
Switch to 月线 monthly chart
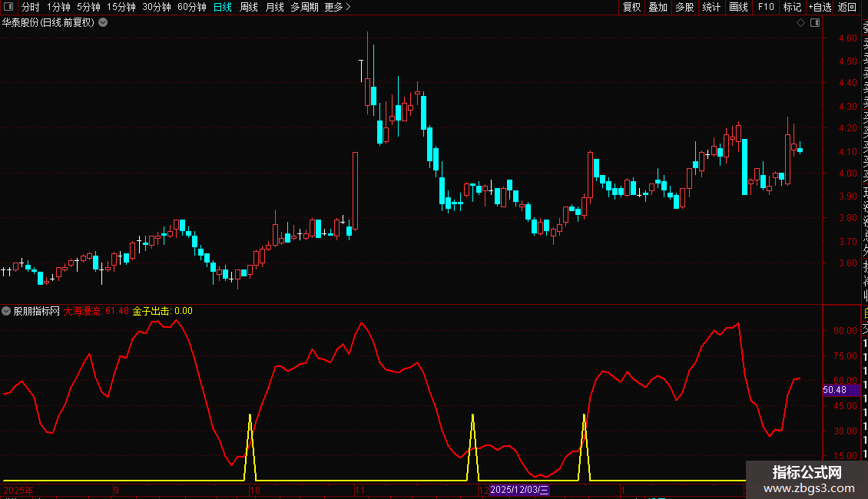pyautogui.click(x=274, y=7)
